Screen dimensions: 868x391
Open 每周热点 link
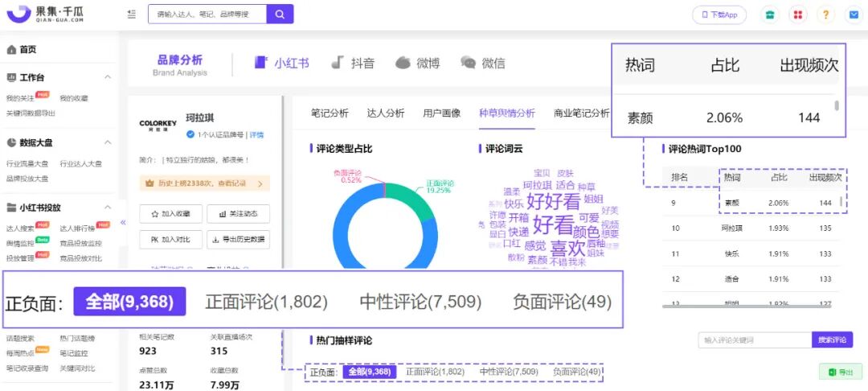point(20,353)
